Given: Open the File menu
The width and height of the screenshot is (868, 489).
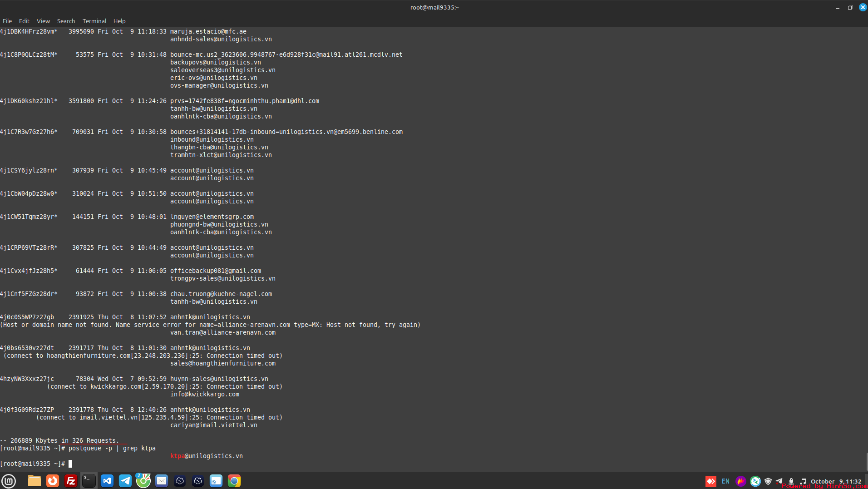Looking at the screenshot, I should point(7,21).
